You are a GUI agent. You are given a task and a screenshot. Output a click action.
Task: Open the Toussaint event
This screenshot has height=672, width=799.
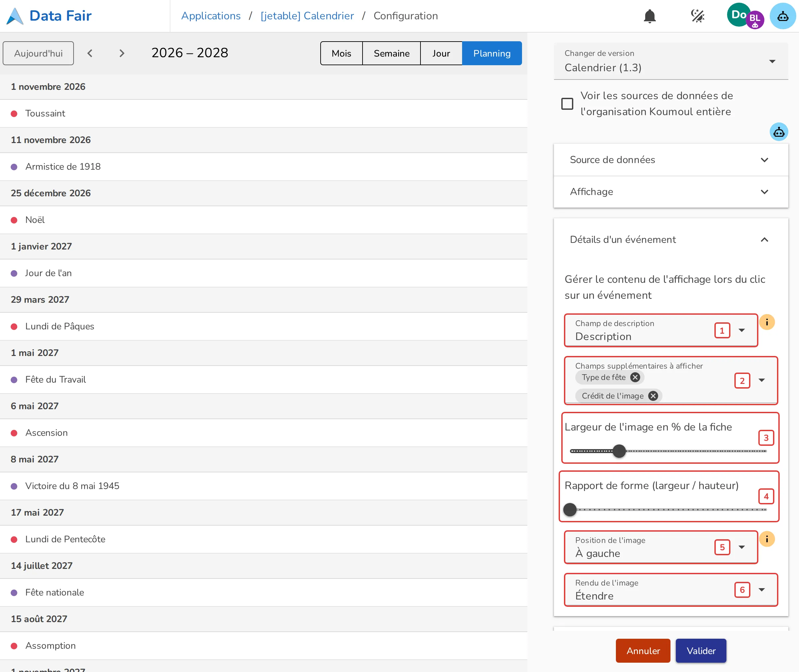tap(263, 113)
